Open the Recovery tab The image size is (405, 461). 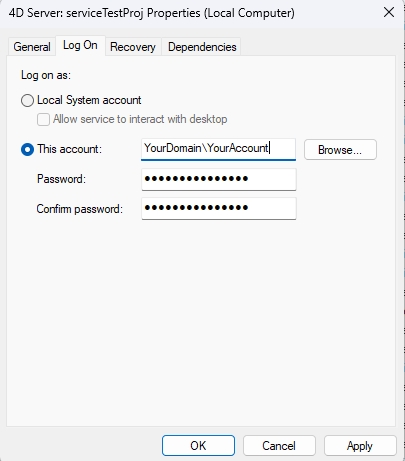click(x=133, y=47)
